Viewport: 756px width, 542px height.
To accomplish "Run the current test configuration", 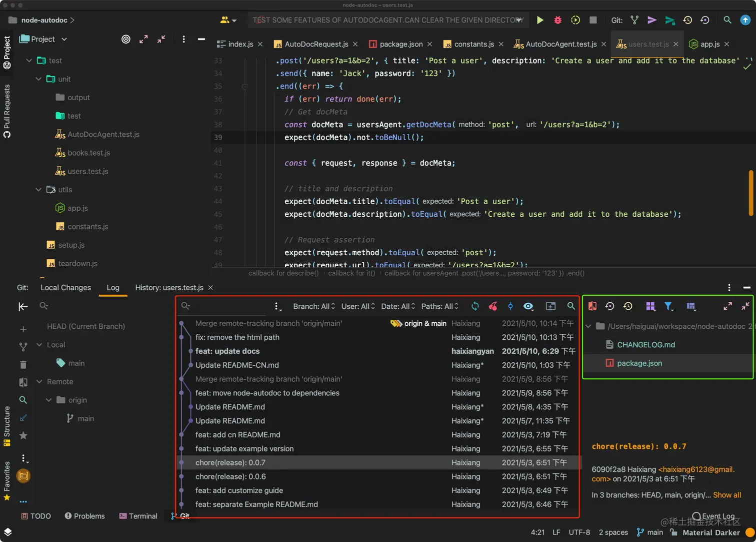I will (540, 20).
